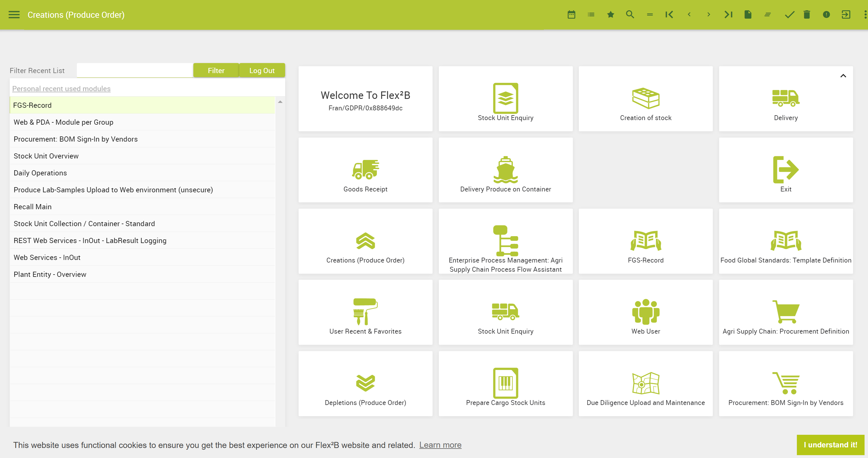This screenshot has width=868, height=458.
Task: Select Recall Main in recent list
Action: point(143,206)
